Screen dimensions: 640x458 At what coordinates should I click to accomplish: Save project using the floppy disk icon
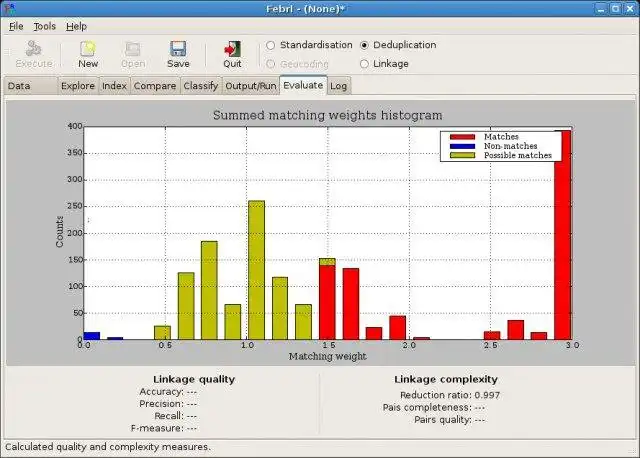[x=178, y=49]
